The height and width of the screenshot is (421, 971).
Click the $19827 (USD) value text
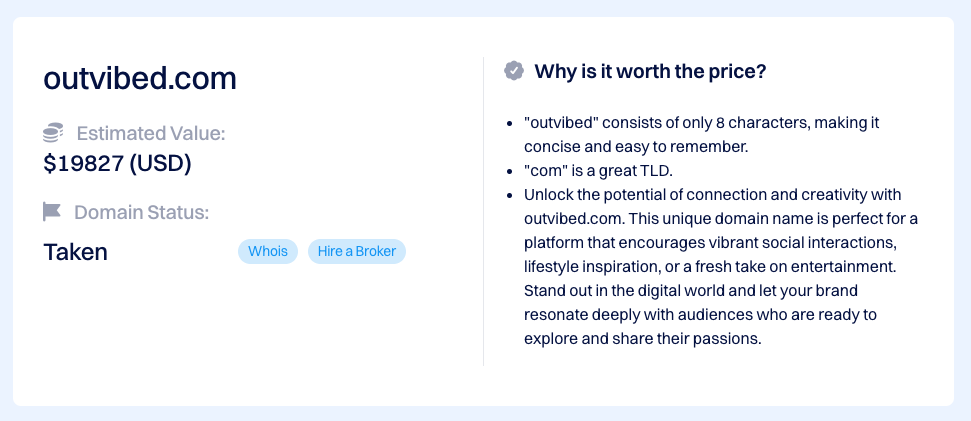[118, 163]
